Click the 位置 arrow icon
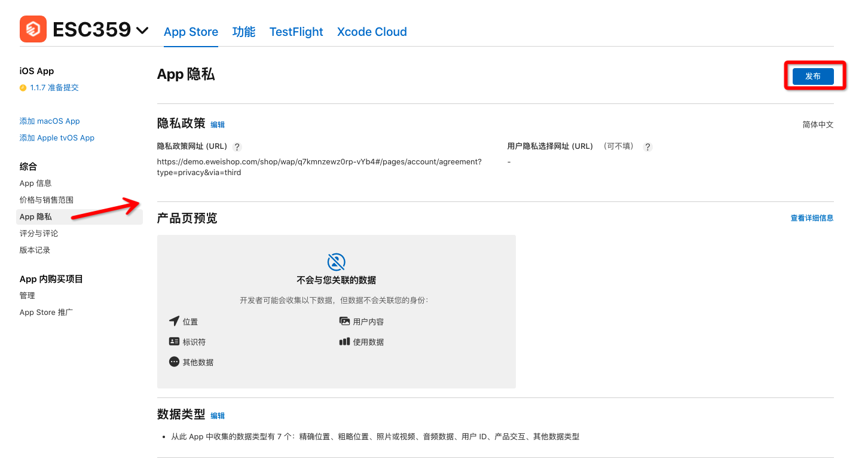Screen dimensions: 868x459 coord(174,322)
